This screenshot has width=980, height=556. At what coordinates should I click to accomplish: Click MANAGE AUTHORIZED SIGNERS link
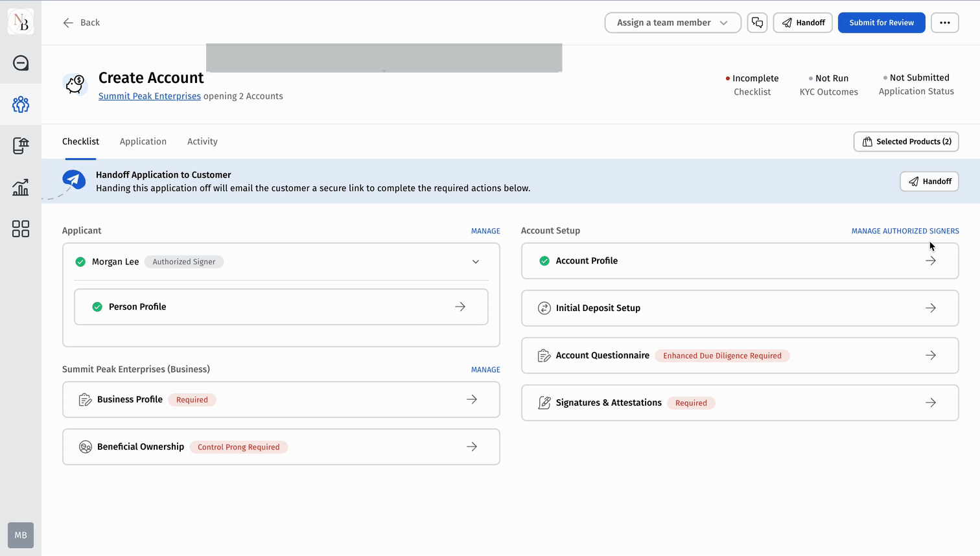point(905,231)
